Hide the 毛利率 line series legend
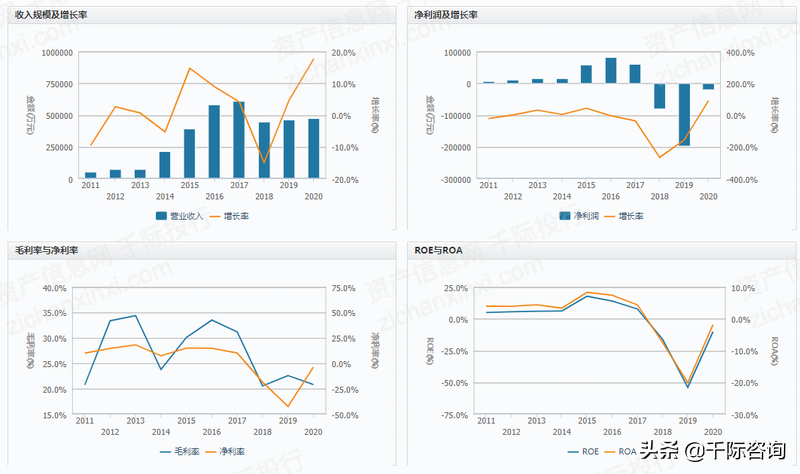 coord(180,452)
